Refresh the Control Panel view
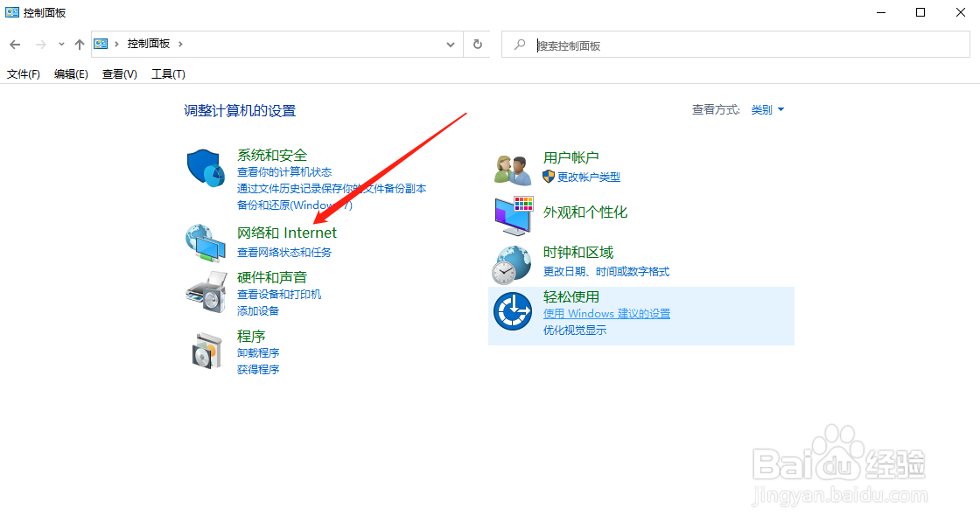 tap(477, 43)
